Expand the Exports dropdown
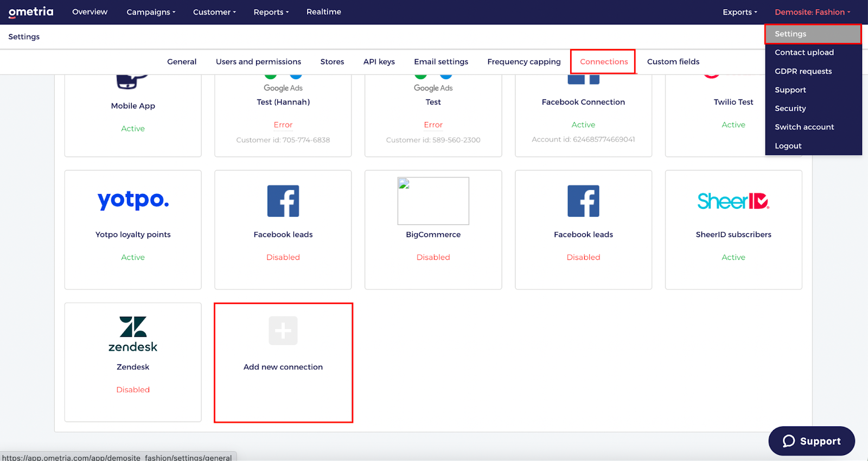The image size is (868, 461). coord(740,12)
